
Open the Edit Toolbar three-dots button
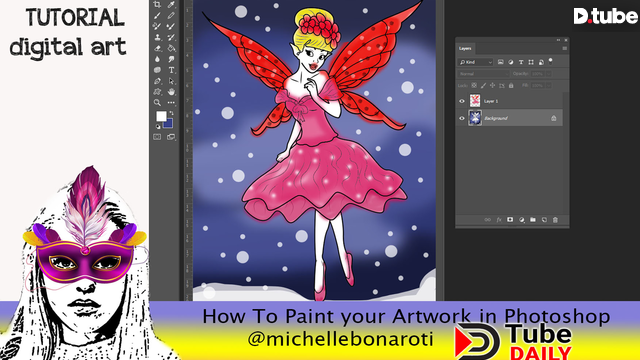tap(171, 103)
